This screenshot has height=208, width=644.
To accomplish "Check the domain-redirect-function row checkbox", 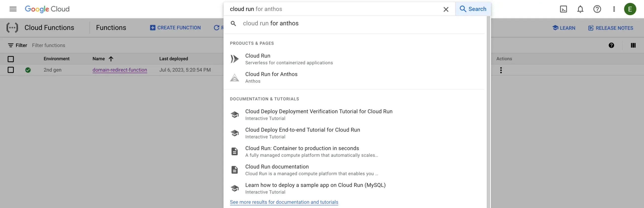I will pyautogui.click(x=11, y=70).
